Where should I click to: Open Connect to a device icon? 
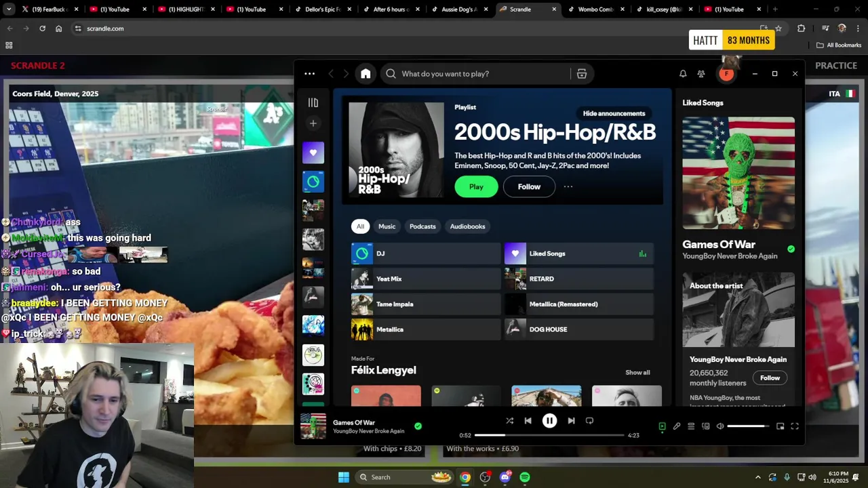point(706,426)
